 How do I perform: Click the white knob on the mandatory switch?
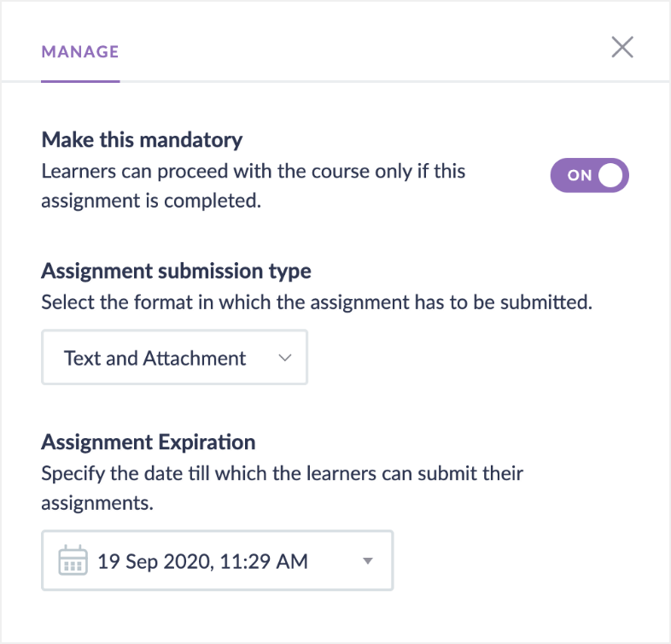[611, 175]
